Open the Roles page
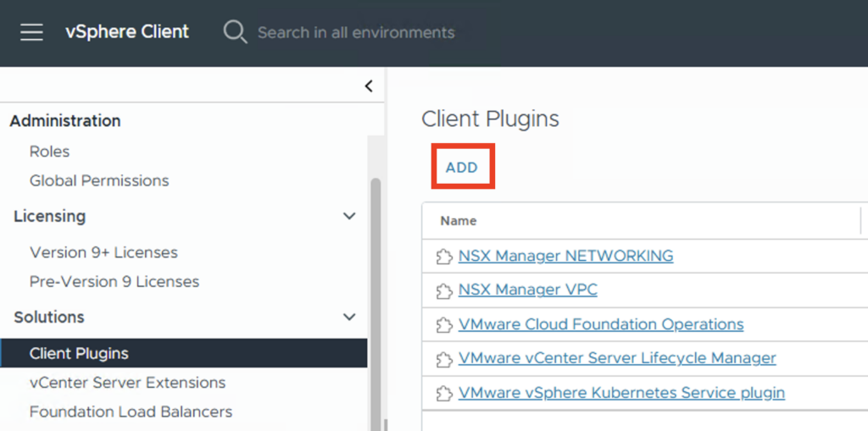The height and width of the screenshot is (431, 868). click(x=49, y=152)
